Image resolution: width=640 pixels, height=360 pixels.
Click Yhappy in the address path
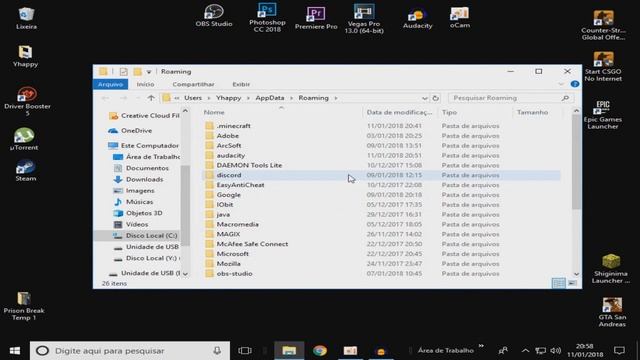[x=229, y=98]
